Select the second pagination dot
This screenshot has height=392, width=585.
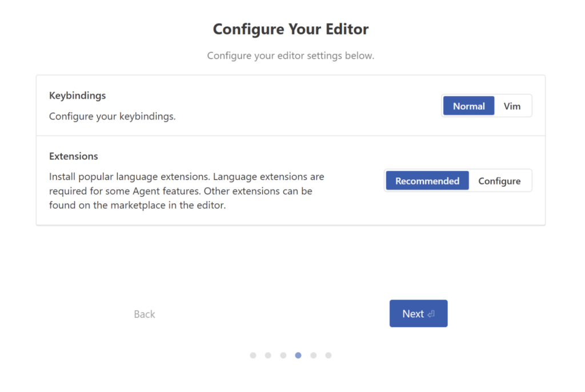click(x=268, y=355)
